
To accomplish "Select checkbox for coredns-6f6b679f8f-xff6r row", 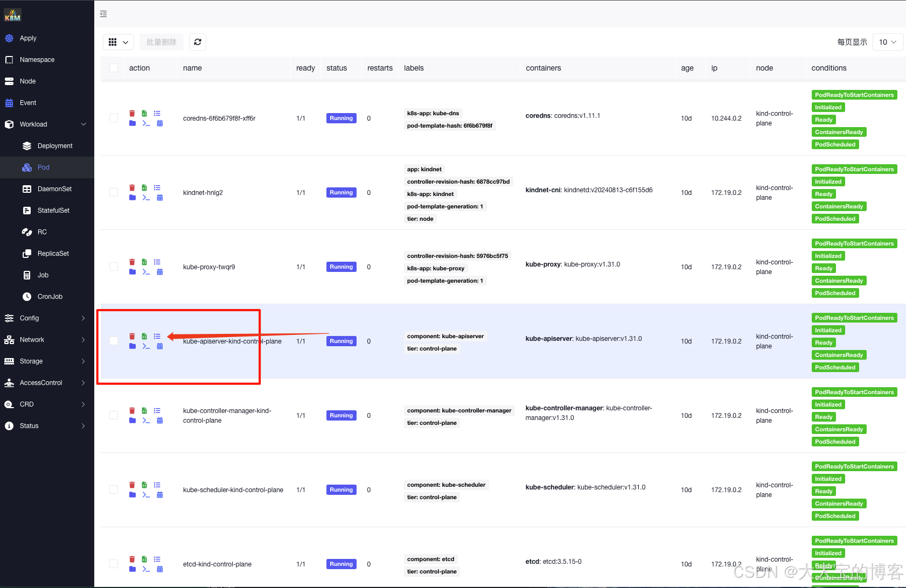I will coord(114,118).
